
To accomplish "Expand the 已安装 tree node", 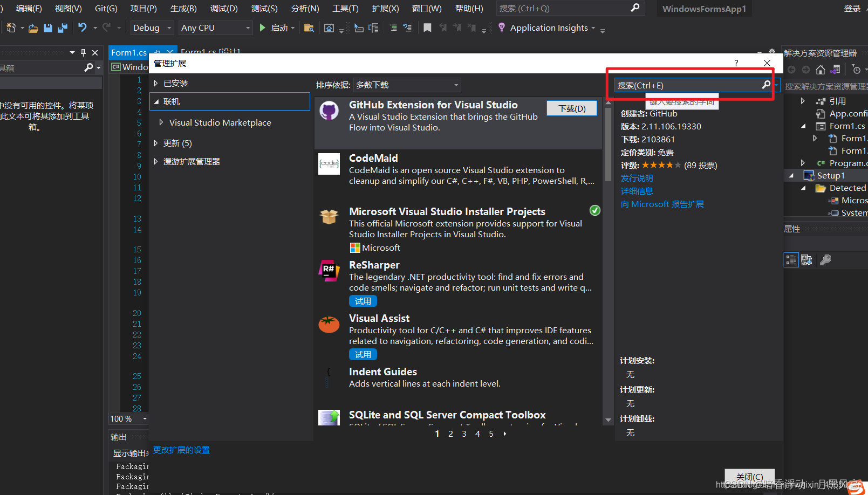I will [156, 83].
